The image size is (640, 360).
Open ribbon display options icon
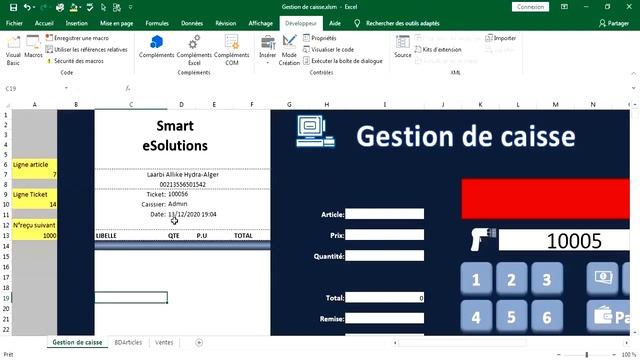pyautogui.click(x=564, y=7)
